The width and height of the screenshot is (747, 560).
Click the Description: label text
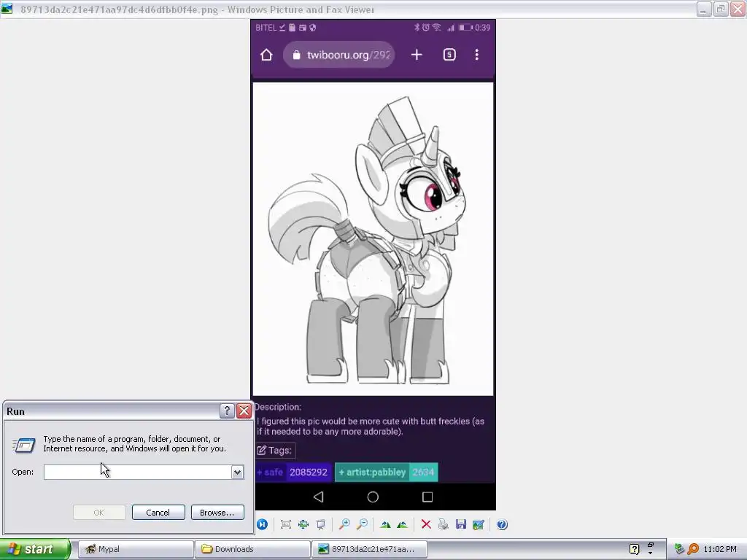point(278,407)
